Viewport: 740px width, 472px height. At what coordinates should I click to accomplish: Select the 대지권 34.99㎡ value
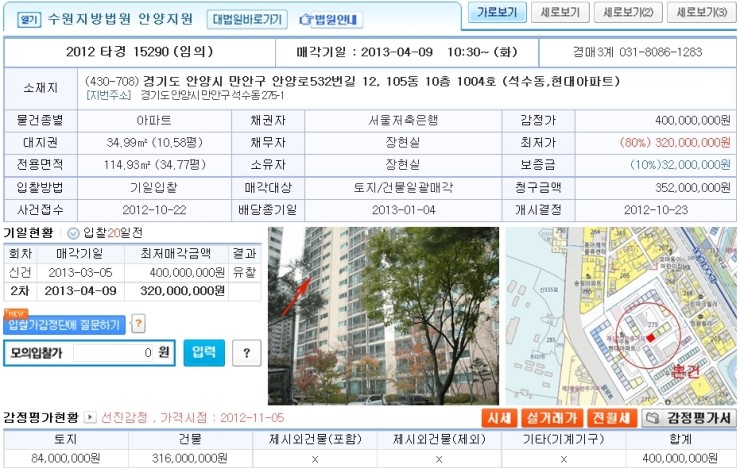click(154, 143)
